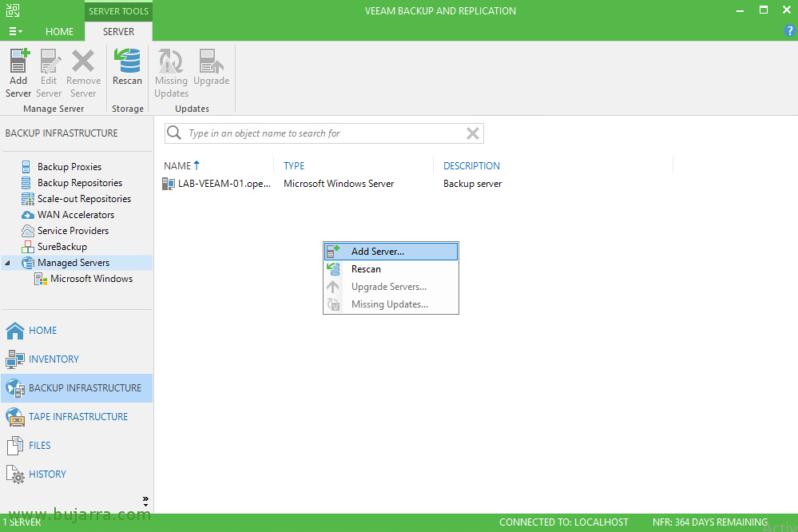Open SureBackup in the tree
This screenshot has height=532, width=798.
coord(62,247)
